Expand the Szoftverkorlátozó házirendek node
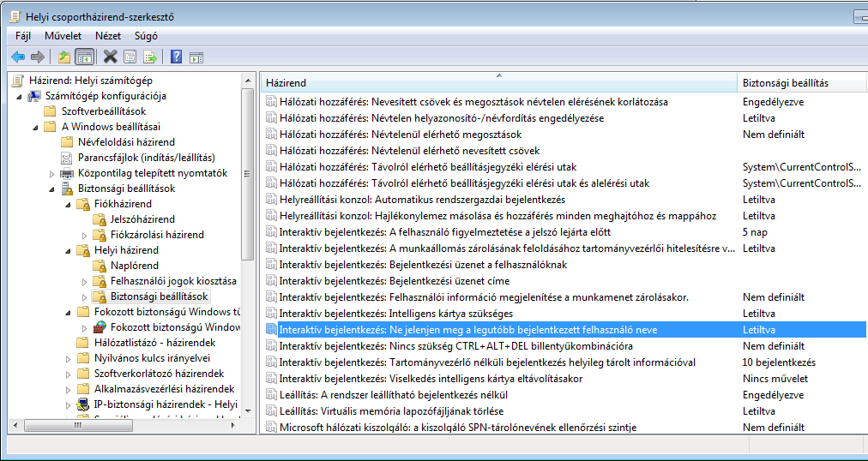Image resolution: width=868 pixels, height=461 pixels. (x=68, y=374)
